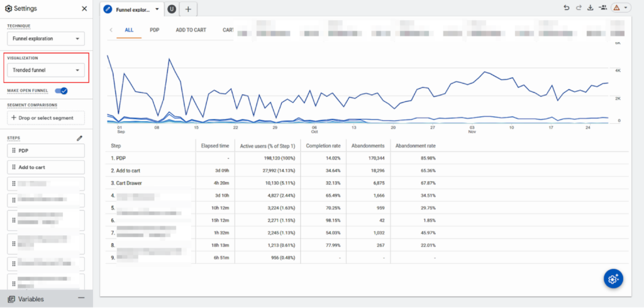Open the Technique dropdown showing Funnel exploration
This screenshot has width=644, height=308.
click(x=46, y=38)
